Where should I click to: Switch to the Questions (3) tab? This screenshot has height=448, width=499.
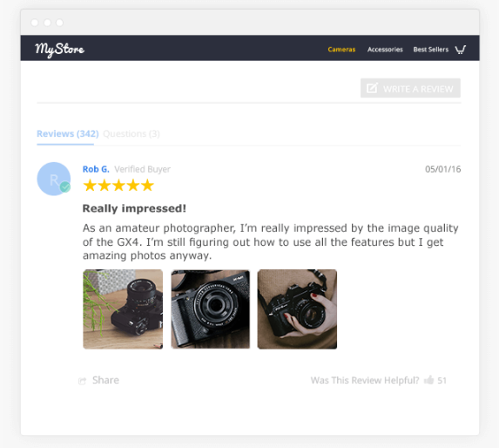point(131,133)
